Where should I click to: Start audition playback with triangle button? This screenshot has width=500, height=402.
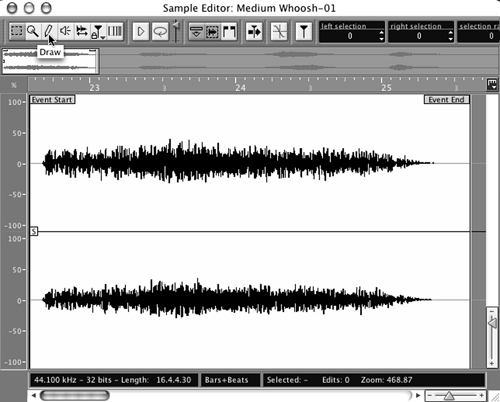pyautogui.click(x=141, y=32)
